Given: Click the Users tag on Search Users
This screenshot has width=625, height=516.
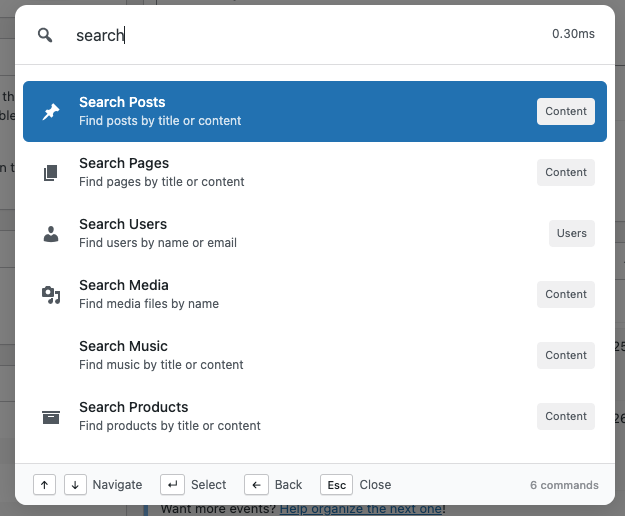Looking at the screenshot, I should [572, 233].
